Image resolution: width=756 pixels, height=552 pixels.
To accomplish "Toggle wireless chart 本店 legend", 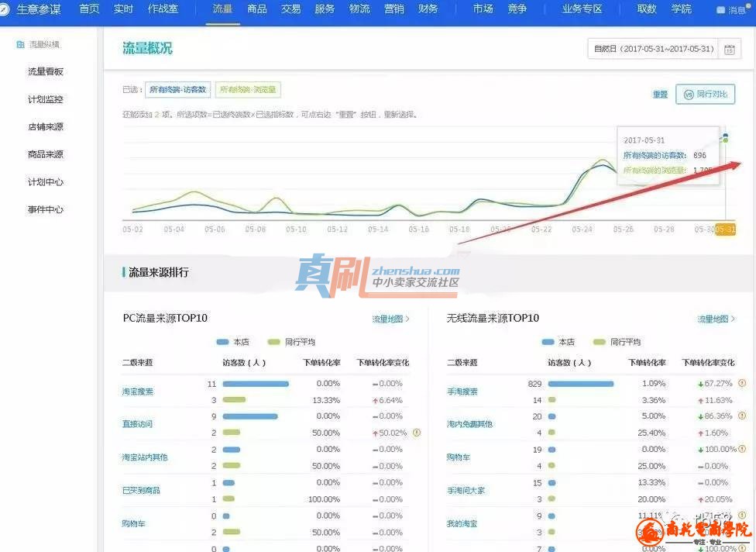I will (x=558, y=342).
